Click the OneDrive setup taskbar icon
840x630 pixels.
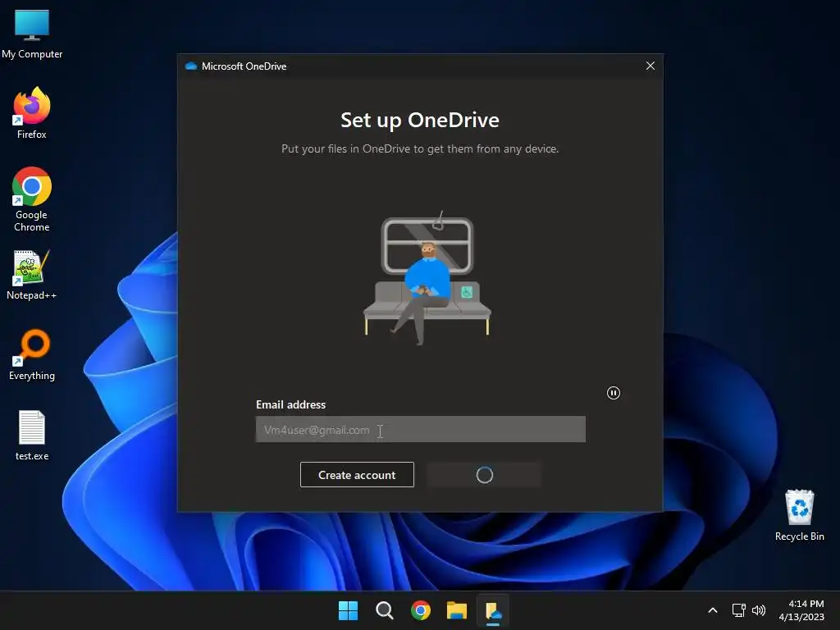[x=493, y=610]
